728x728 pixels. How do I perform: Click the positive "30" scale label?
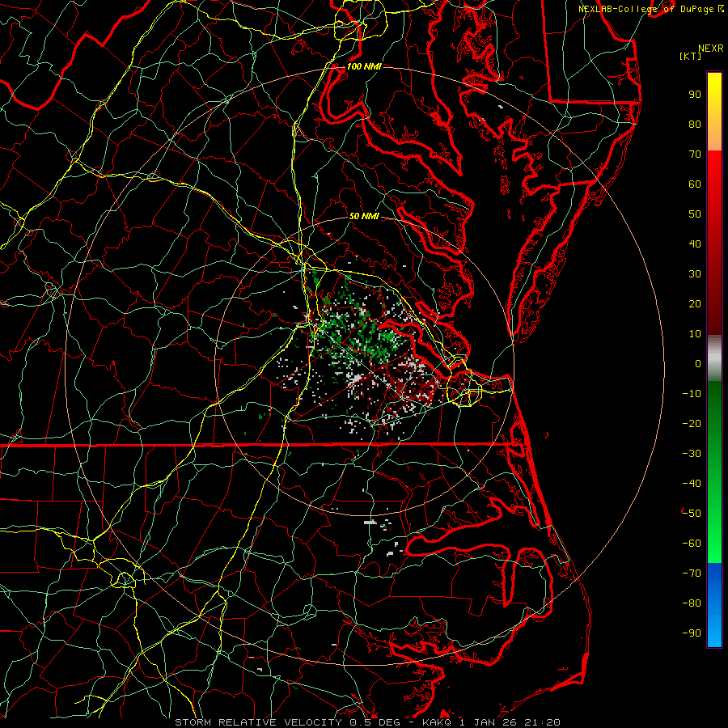click(695, 274)
